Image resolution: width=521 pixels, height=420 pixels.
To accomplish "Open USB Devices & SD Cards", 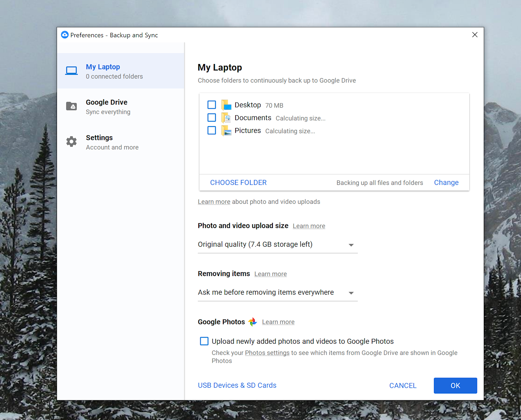I will [237, 385].
